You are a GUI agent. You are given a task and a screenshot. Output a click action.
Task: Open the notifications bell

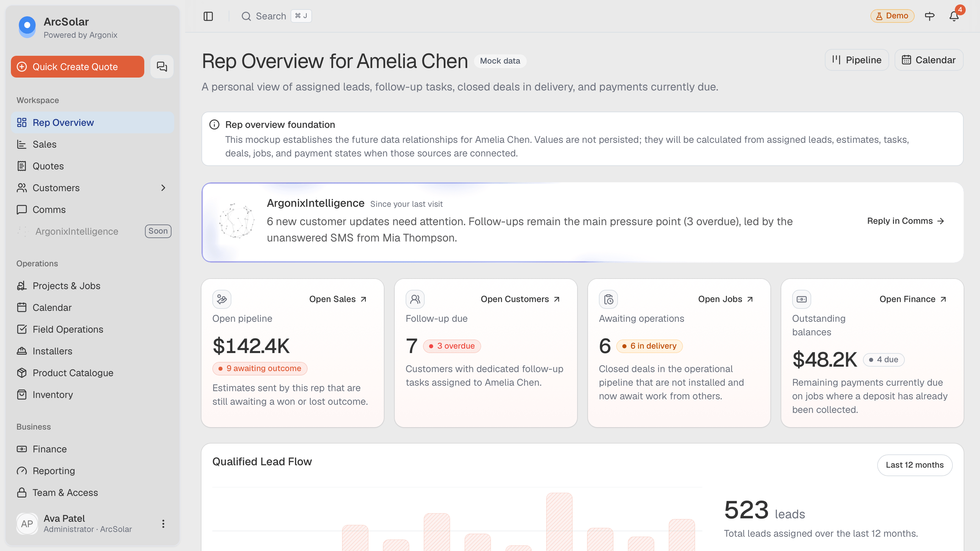point(954,16)
